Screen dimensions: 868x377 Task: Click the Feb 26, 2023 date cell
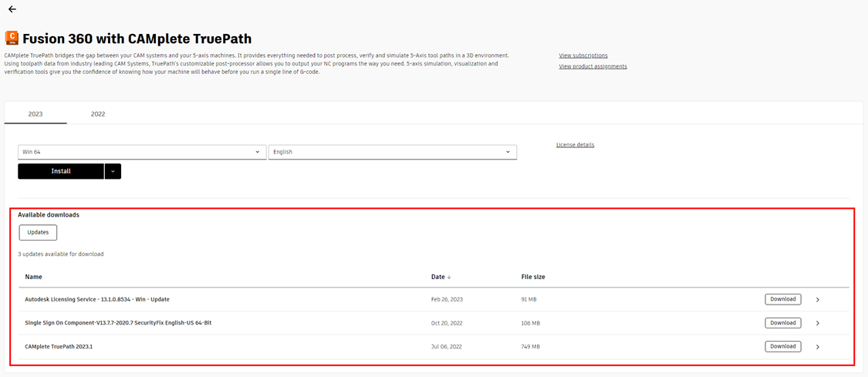(447, 299)
